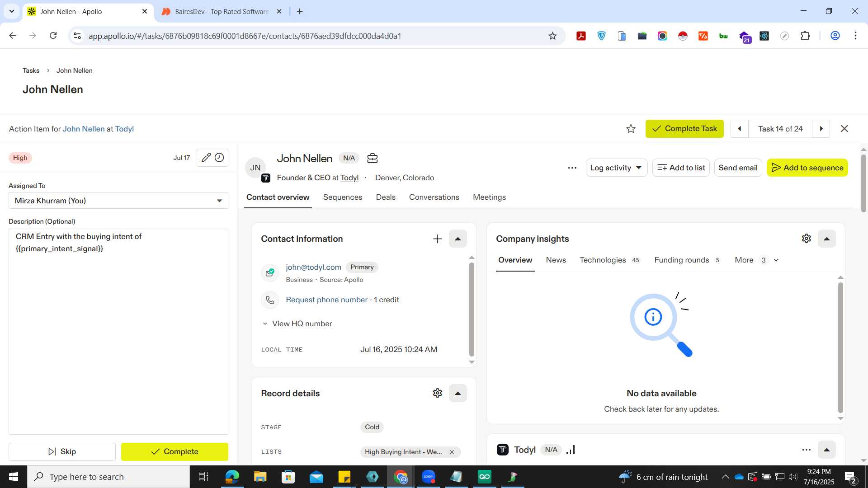868x488 pixels.
Task: Reload the page
Action: coord(53,36)
